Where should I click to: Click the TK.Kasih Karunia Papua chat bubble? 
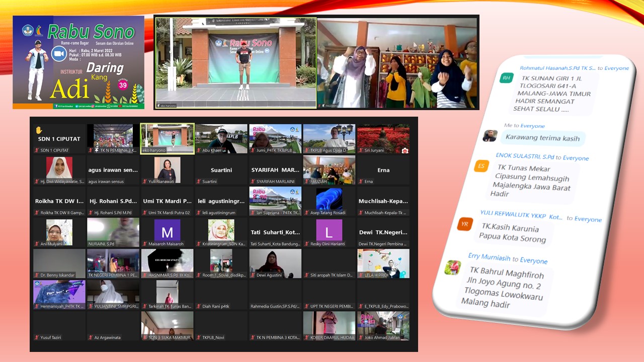pos(512,233)
